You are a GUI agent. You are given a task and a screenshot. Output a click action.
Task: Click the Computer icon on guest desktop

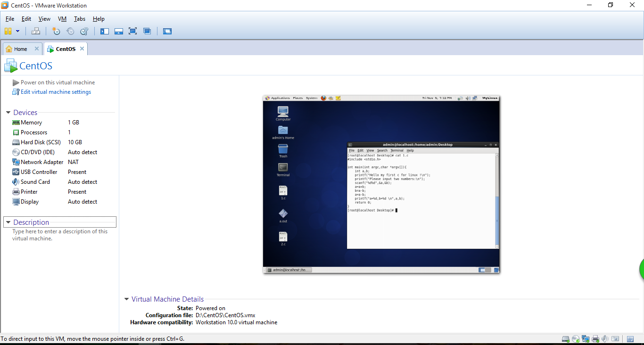point(283,113)
